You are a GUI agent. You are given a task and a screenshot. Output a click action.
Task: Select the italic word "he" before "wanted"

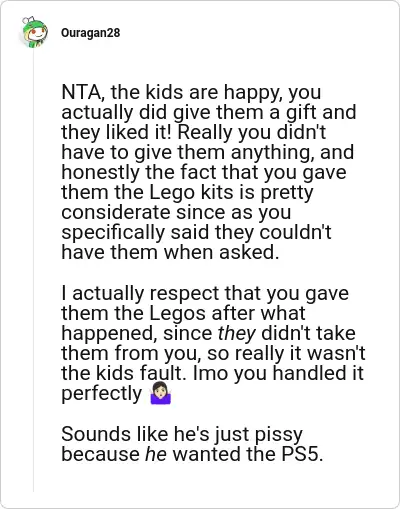click(x=156, y=454)
